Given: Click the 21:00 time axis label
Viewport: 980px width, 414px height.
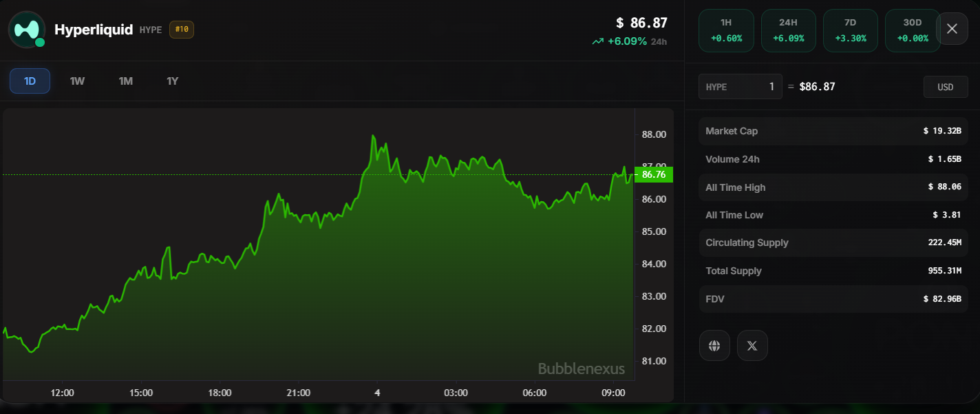Looking at the screenshot, I should click(x=298, y=393).
